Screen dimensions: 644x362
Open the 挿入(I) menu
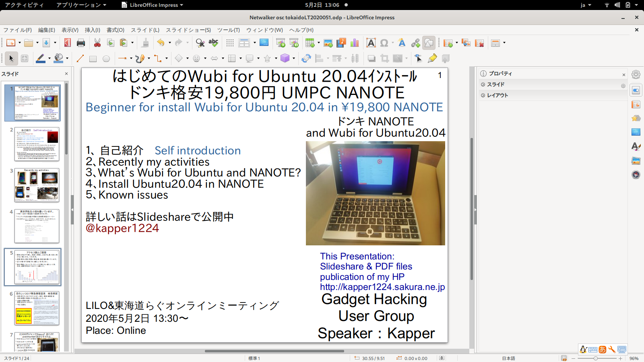92,30
